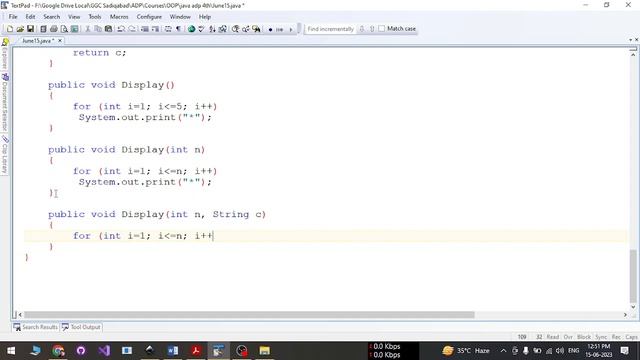The image size is (640, 360).
Task: Click the horizontal scrollbar thumb
Action: (249, 315)
